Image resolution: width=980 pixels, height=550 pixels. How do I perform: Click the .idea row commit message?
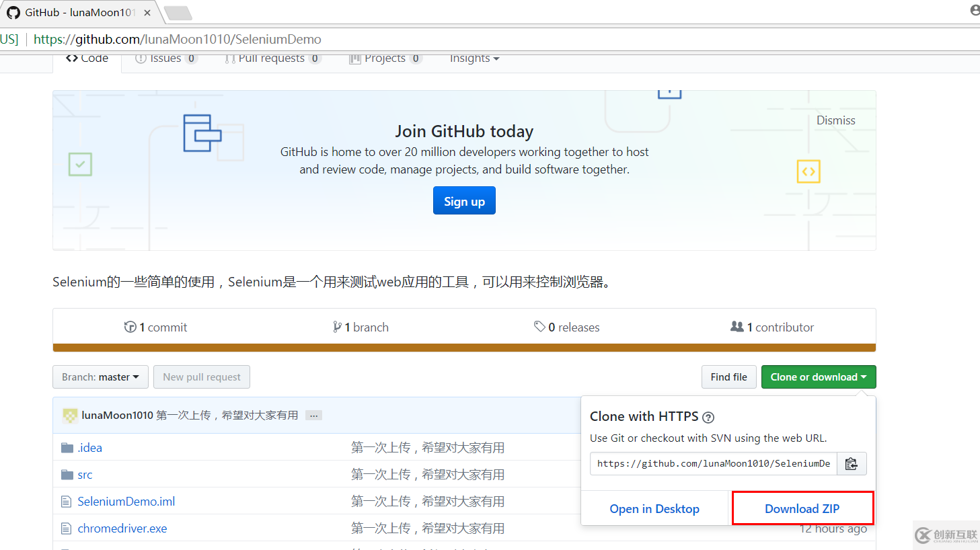[428, 448]
